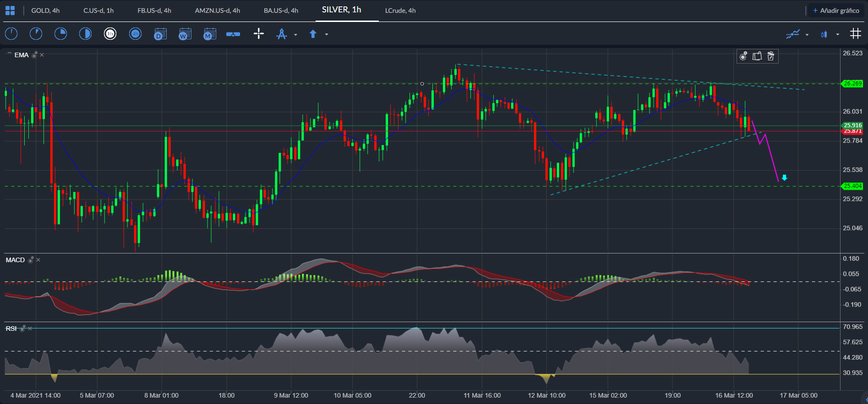Expand the drawing tools dropdown arrow
Viewport: 868px width, 404px height.
click(x=295, y=34)
